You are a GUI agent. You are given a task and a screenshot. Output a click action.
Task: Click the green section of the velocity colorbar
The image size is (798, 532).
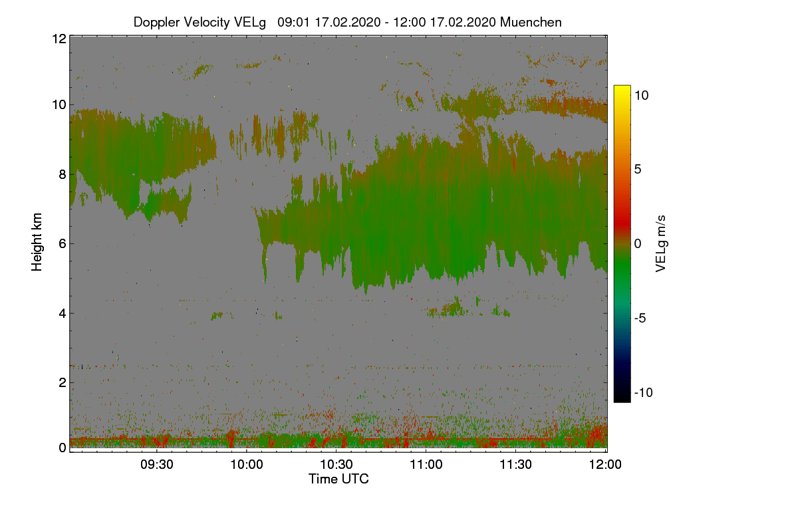click(x=622, y=266)
